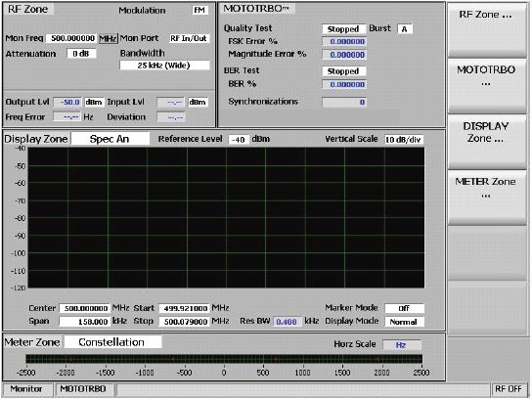This screenshot has height=399, width=532.
Task: Select the Burst A field
Action: point(405,29)
